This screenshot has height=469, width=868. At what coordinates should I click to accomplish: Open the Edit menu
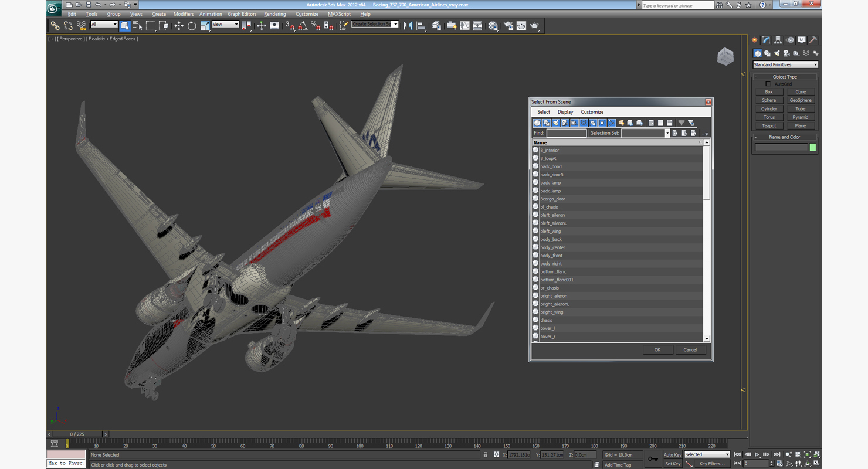[x=72, y=14]
